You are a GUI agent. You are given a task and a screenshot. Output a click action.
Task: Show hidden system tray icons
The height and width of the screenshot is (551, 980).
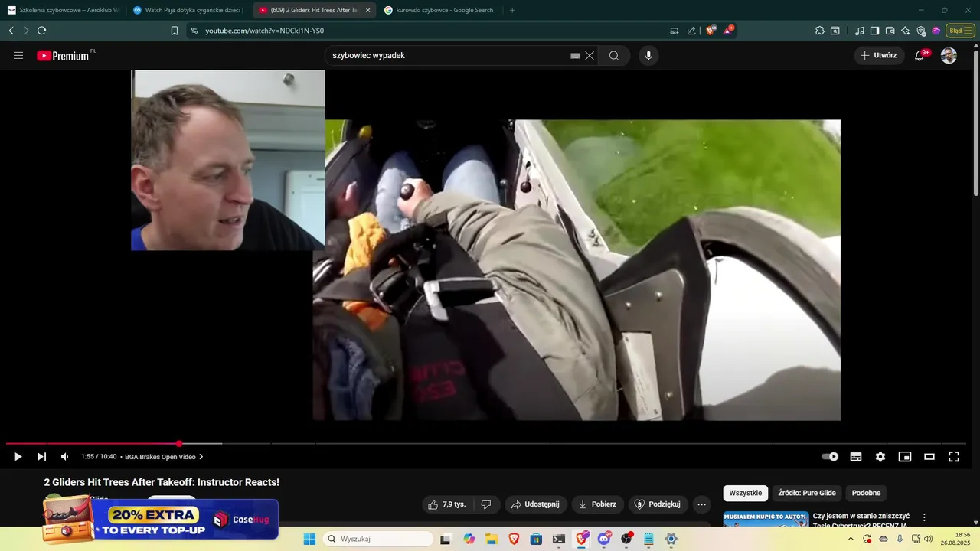[851, 539]
